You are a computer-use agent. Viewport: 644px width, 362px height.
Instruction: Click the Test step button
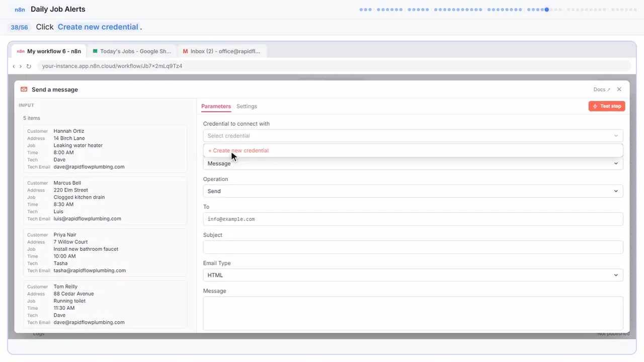pyautogui.click(x=607, y=106)
